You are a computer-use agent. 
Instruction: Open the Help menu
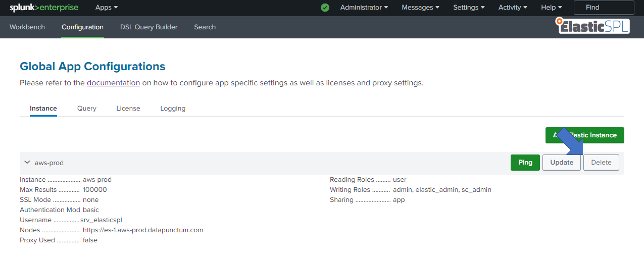click(551, 7)
